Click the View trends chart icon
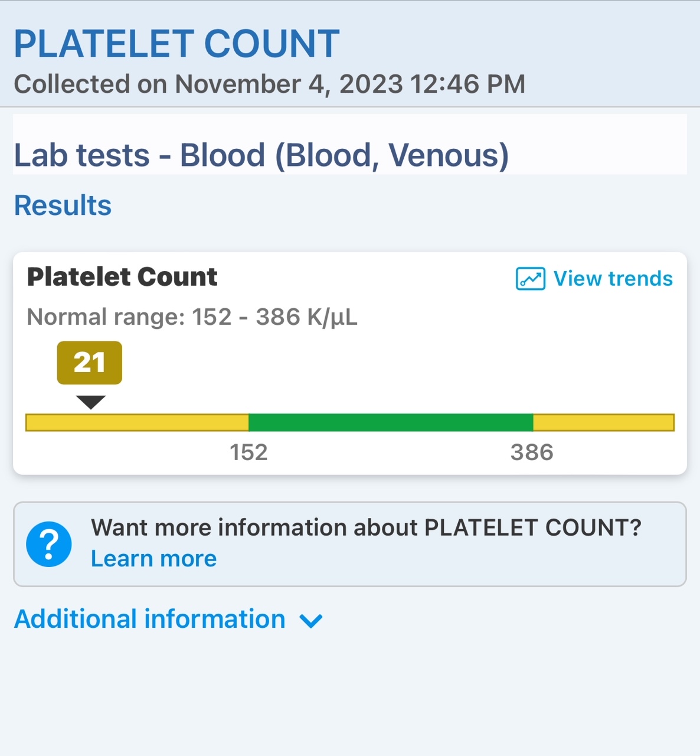This screenshot has width=700, height=756. 530,279
